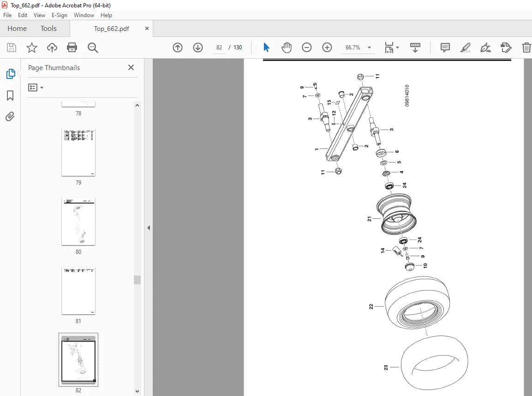The height and width of the screenshot is (396, 532).
Task: Zoom in with plus icon
Action: pos(327,48)
